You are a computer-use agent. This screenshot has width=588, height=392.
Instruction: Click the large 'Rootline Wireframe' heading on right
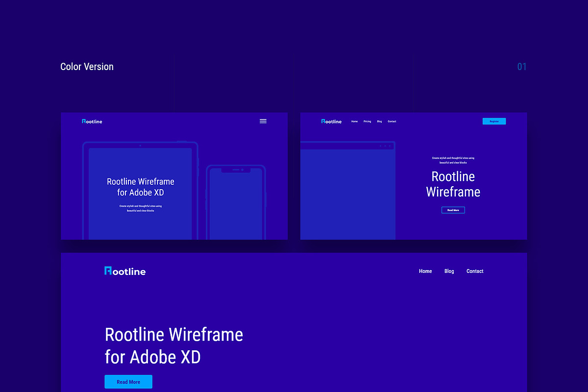(453, 184)
